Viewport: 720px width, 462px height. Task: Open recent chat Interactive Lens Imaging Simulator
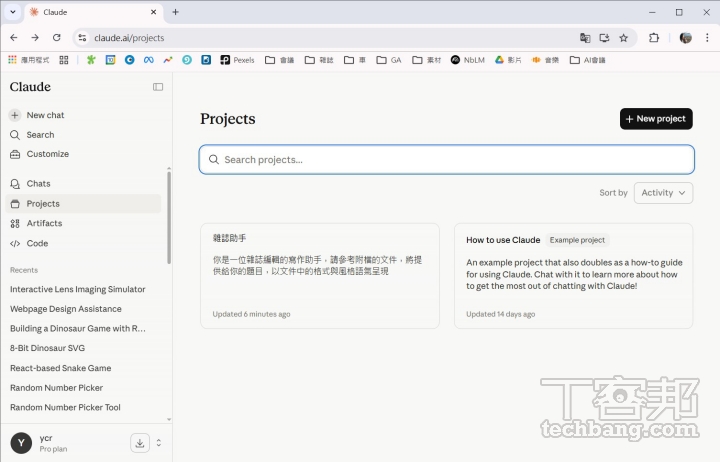pos(78,289)
